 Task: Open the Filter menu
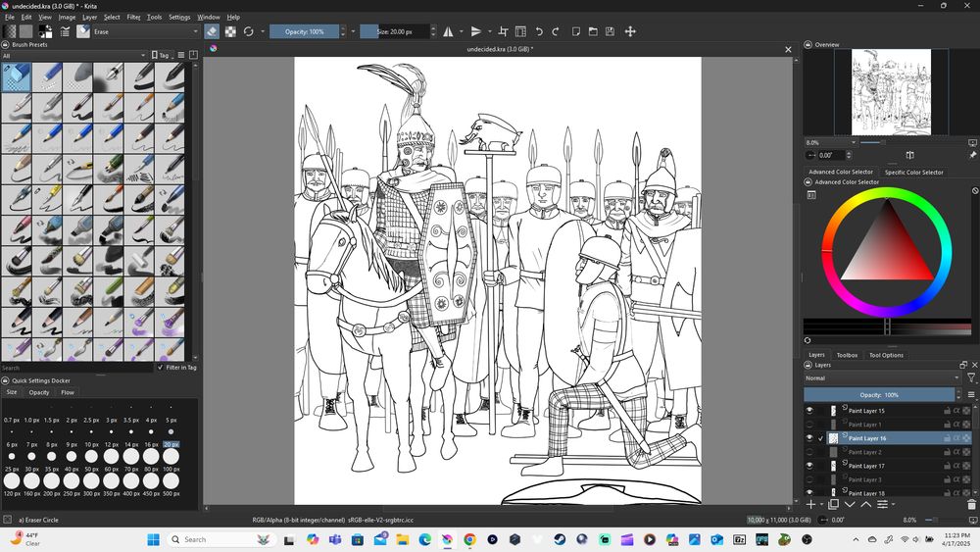133,17
